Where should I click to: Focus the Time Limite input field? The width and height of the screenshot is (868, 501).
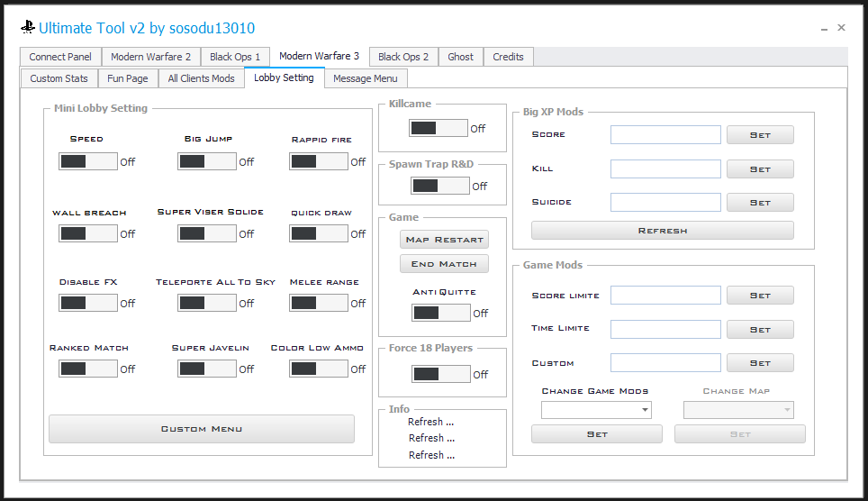[665, 329]
